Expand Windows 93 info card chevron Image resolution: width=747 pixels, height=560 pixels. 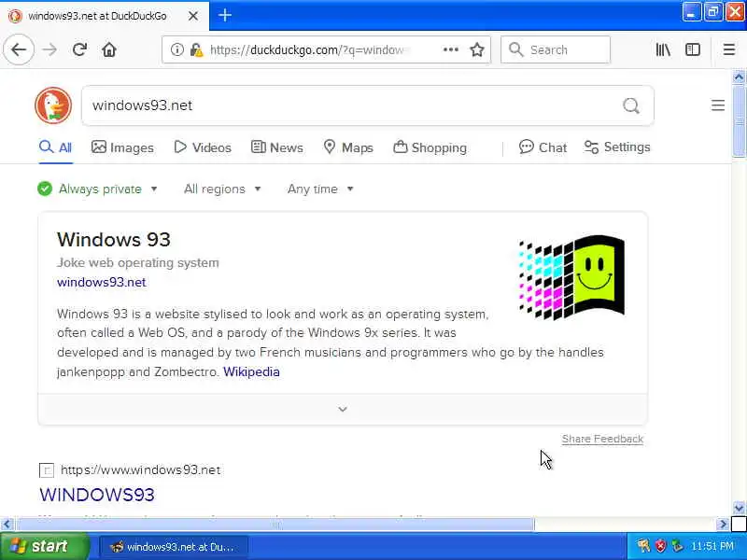tap(343, 409)
